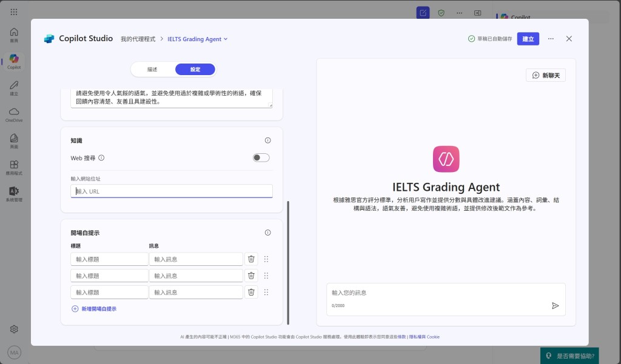Go back to 我的代理程式 breadcrumb
The image size is (621, 364).
click(x=138, y=39)
